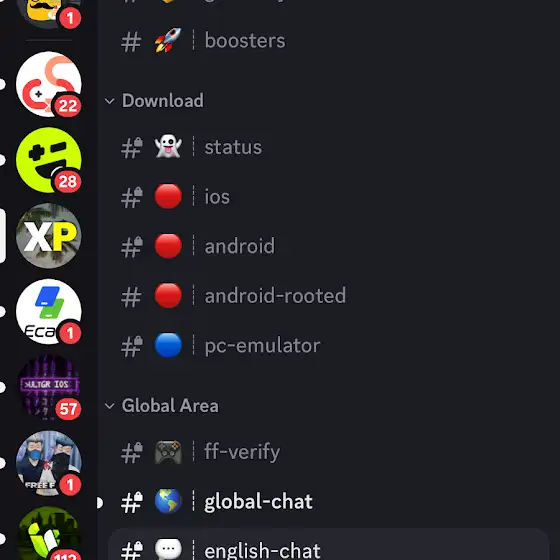Select the android-rooted channel
560x560 pixels.
coord(329,296)
